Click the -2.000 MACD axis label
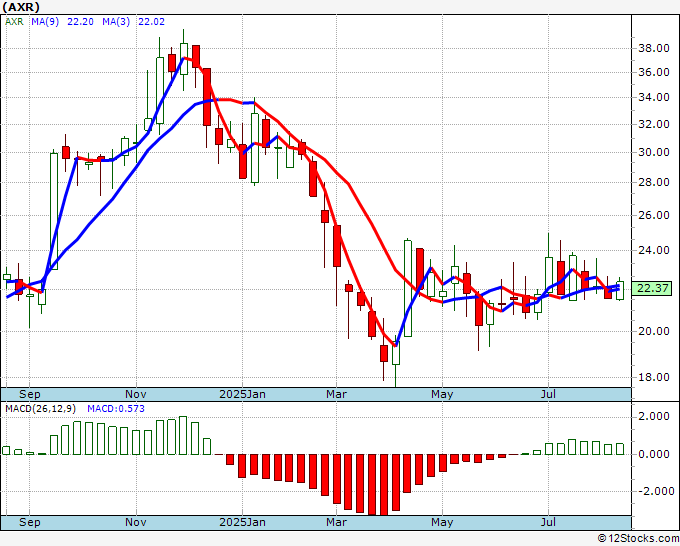680x546 pixels. [655, 491]
